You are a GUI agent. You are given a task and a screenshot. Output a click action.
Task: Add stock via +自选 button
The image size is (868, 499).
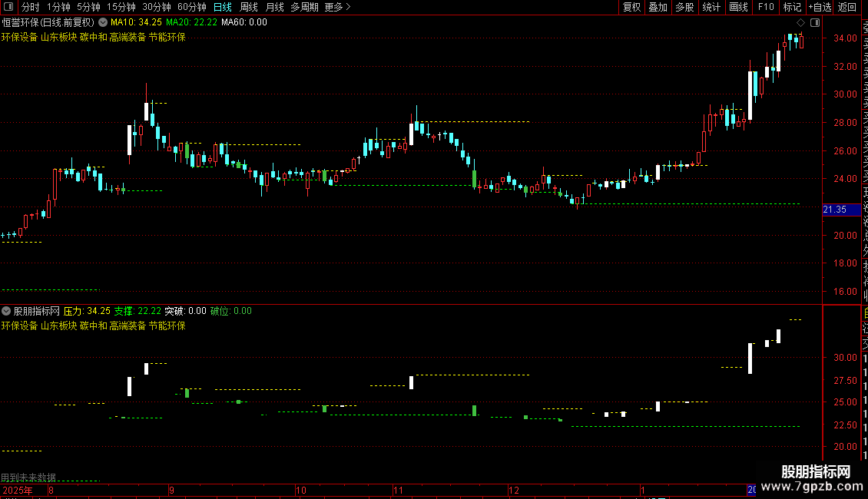[820, 7]
